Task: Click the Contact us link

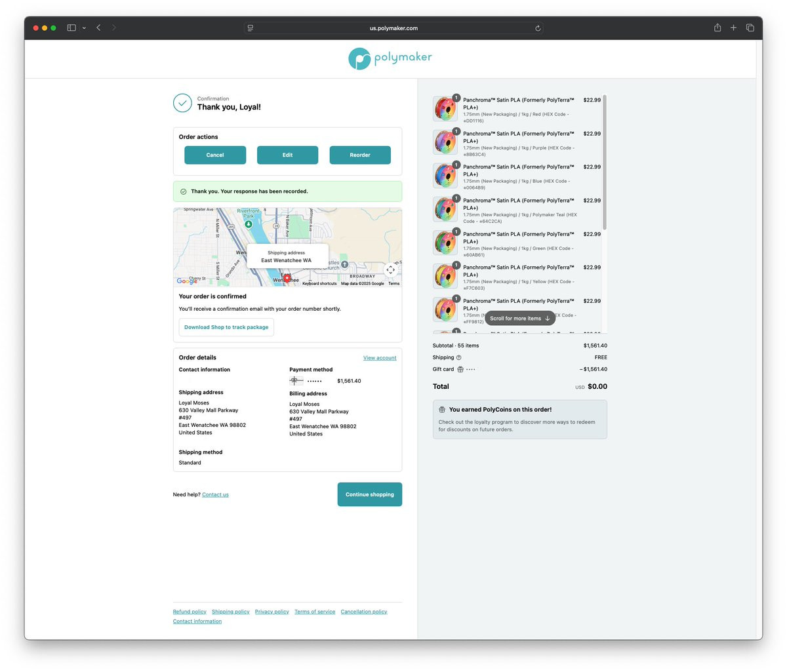Action: point(215,494)
